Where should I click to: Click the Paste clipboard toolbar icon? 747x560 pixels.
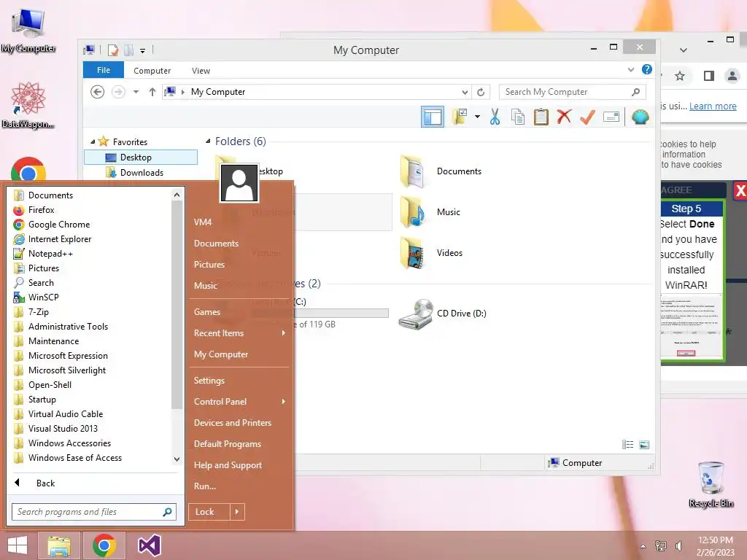[x=541, y=117]
